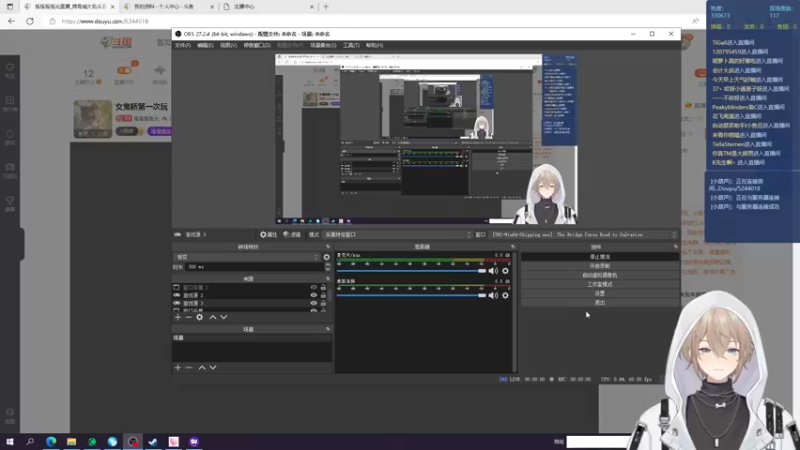Open the OBS 帮助(H) menu
The width and height of the screenshot is (800, 450).
[374, 45]
